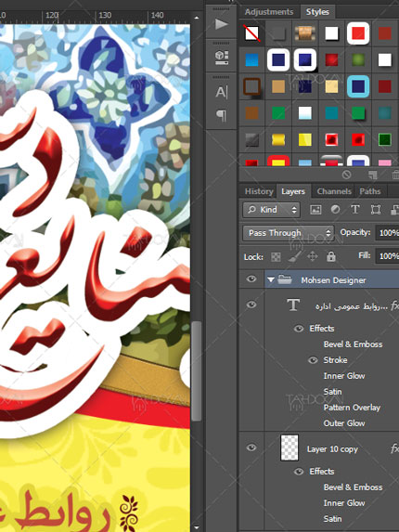Switch to the Adjustments tab
This screenshot has width=399, height=532.
269,12
